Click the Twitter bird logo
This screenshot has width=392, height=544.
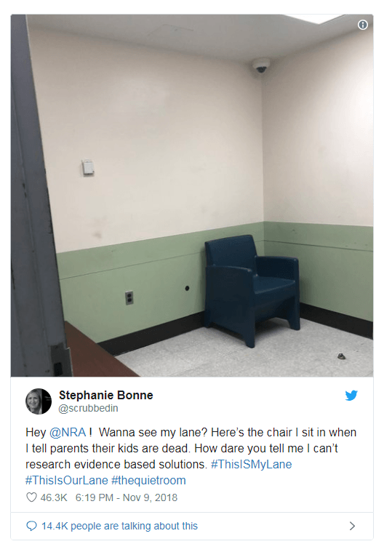coord(351,395)
